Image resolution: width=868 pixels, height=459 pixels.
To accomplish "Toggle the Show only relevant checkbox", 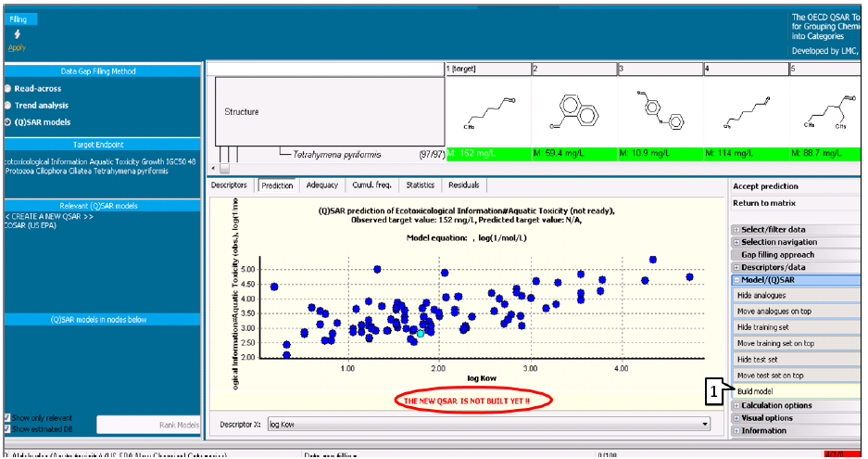I will 7,417.
